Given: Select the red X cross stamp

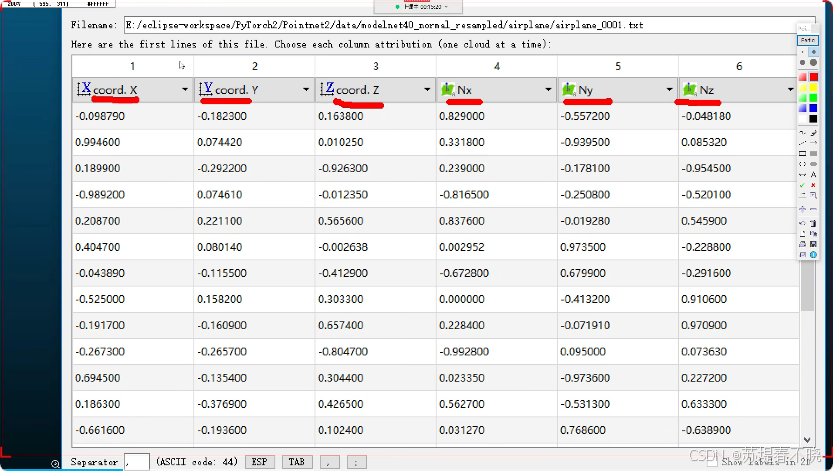Looking at the screenshot, I should 813,185.
